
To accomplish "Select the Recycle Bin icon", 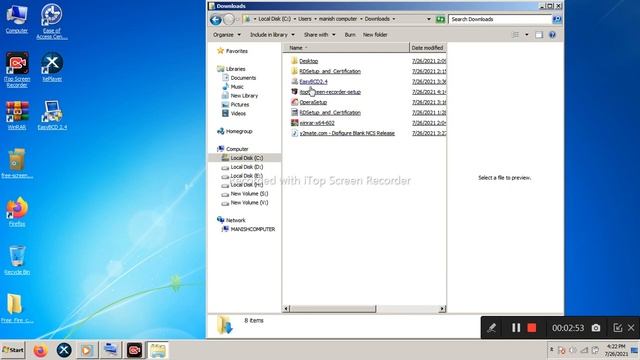I will (x=17, y=260).
